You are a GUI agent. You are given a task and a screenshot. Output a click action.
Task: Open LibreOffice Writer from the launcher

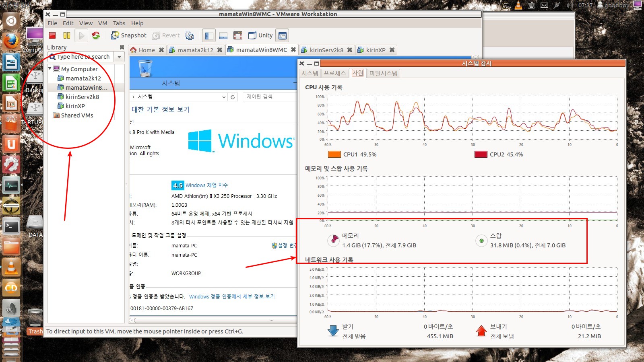coord(11,62)
